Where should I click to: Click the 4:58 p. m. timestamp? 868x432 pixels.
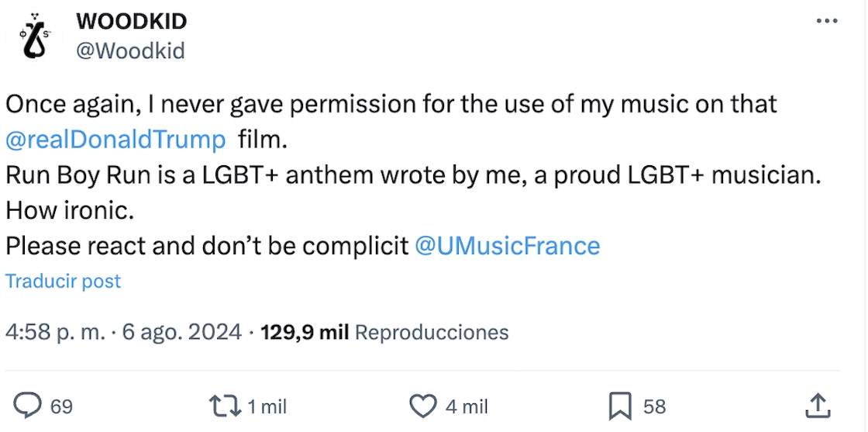point(54,333)
